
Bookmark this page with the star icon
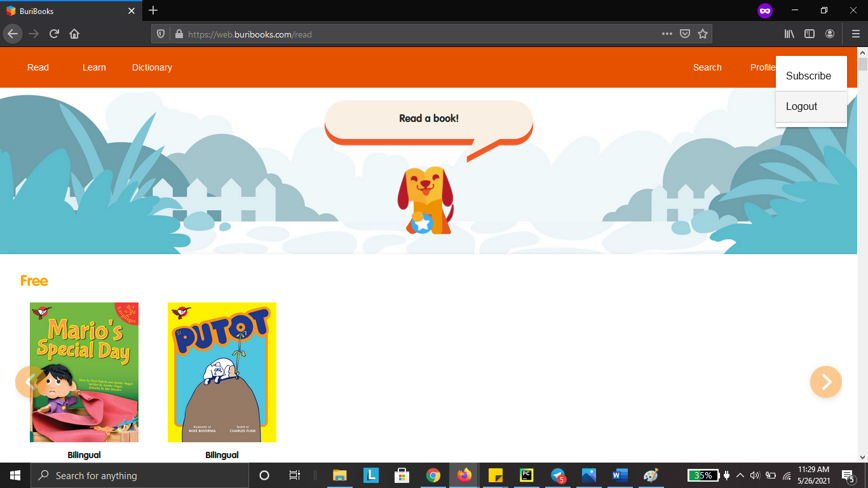coord(702,34)
